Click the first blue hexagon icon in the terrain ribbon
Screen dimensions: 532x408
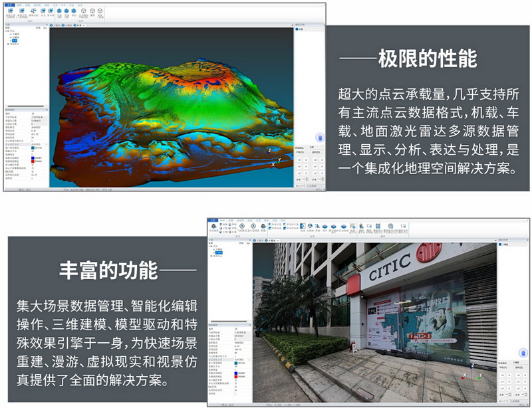[59, 11]
